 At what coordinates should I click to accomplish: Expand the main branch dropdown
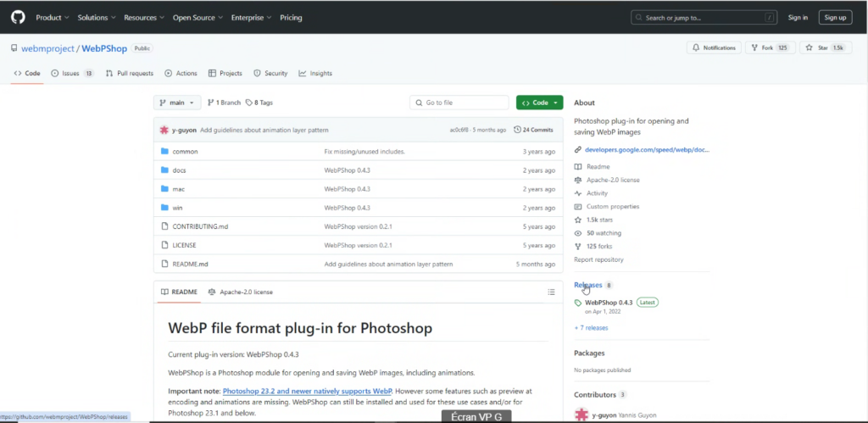[x=177, y=103]
